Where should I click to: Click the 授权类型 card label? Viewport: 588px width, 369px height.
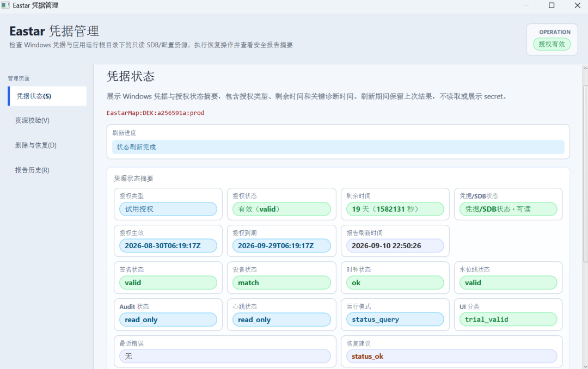point(131,196)
